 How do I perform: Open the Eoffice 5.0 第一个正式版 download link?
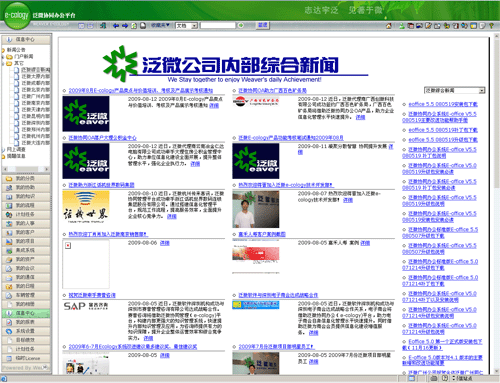tap(442, 345)
